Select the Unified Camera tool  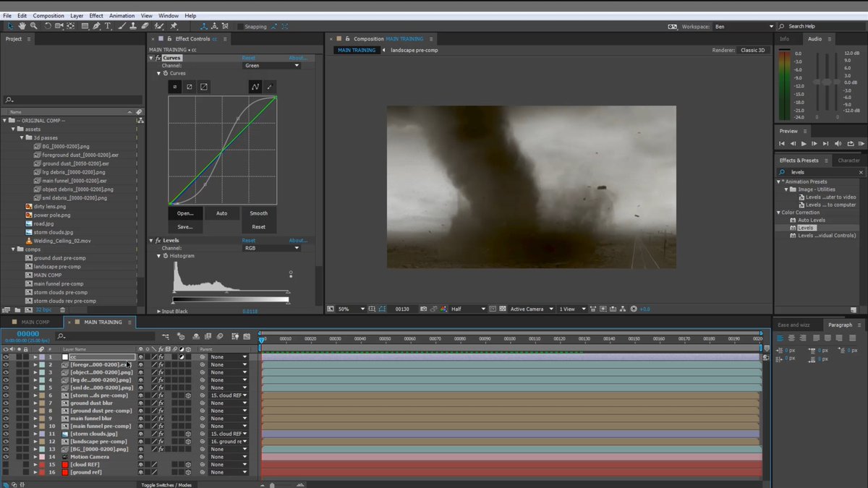pos(59,26)
